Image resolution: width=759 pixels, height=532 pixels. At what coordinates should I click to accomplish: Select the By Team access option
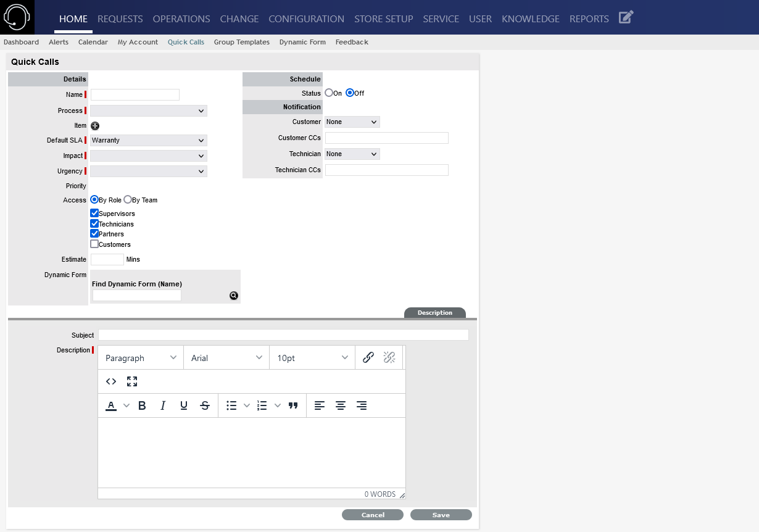pyautogui.click(x=128, y=200)
